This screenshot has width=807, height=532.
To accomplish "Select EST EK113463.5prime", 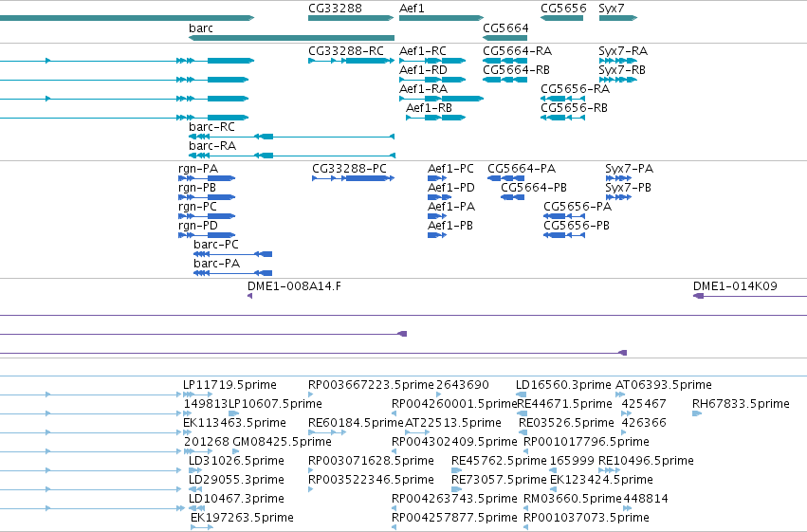I will tap(186, 433).
